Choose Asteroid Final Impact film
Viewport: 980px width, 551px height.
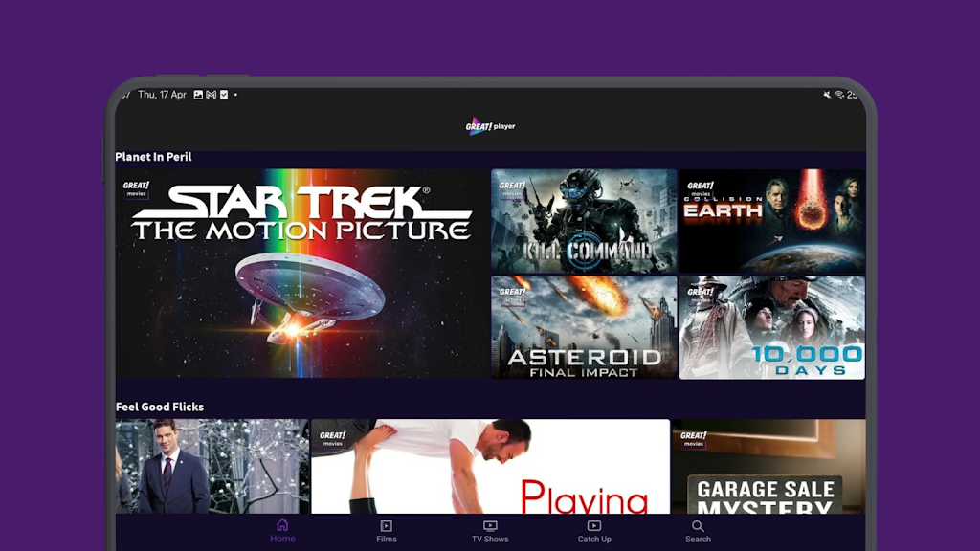coord(584,327)
